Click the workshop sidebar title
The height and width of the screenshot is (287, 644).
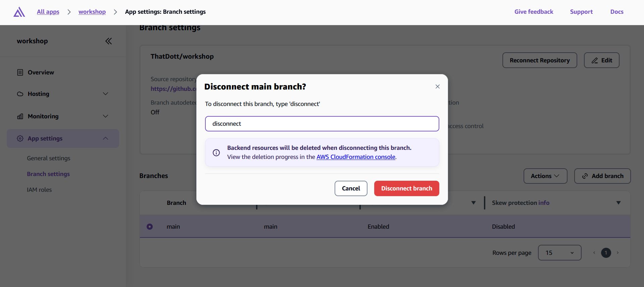click(x=32, y=41)
